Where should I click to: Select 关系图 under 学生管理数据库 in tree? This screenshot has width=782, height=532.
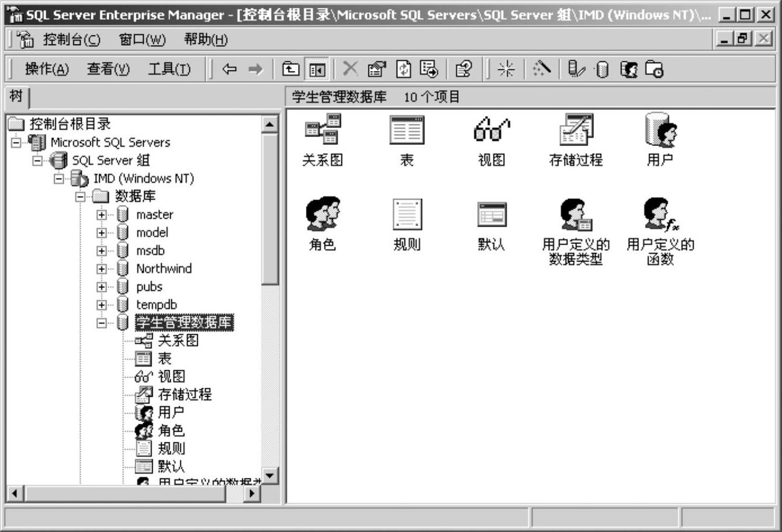[178, 341]
